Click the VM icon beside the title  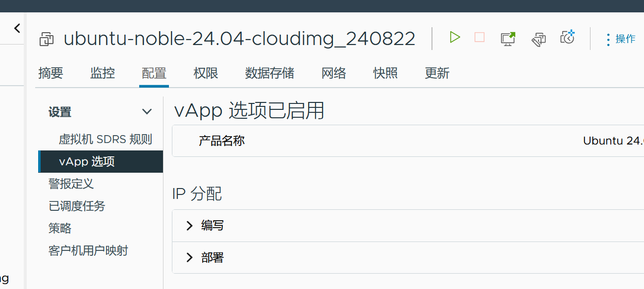coord(47,39)
